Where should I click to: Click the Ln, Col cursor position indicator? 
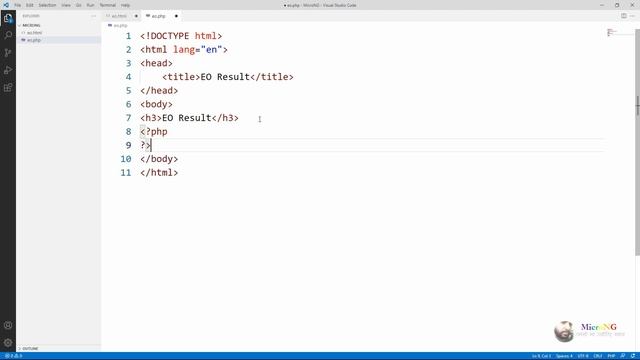click(541, 356)
